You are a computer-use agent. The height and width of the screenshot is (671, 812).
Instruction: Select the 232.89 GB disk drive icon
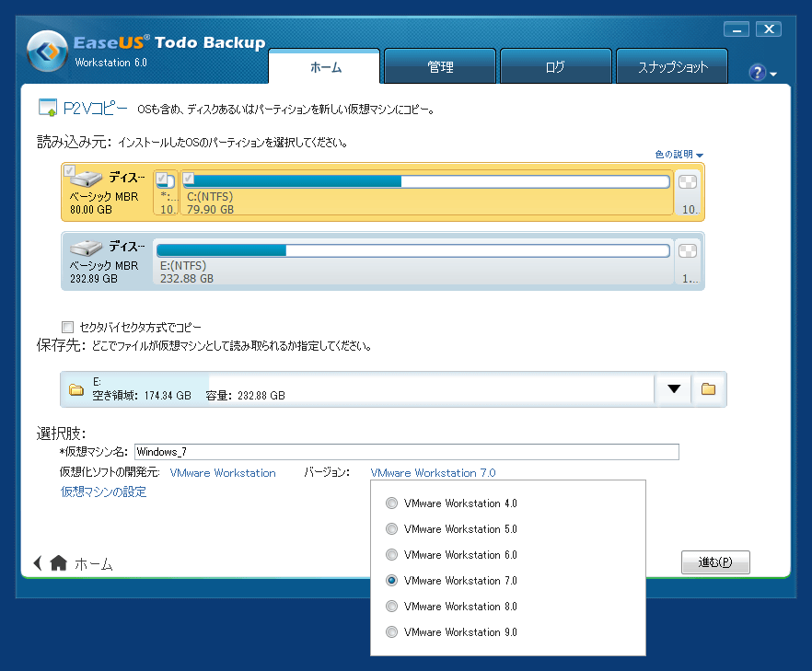pos(86,248)
